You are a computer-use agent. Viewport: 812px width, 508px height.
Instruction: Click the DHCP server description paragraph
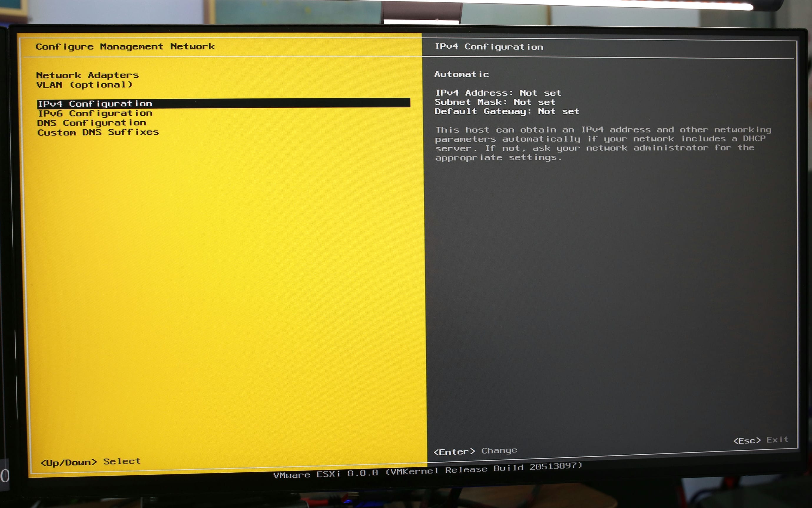[x=603, y=144]
